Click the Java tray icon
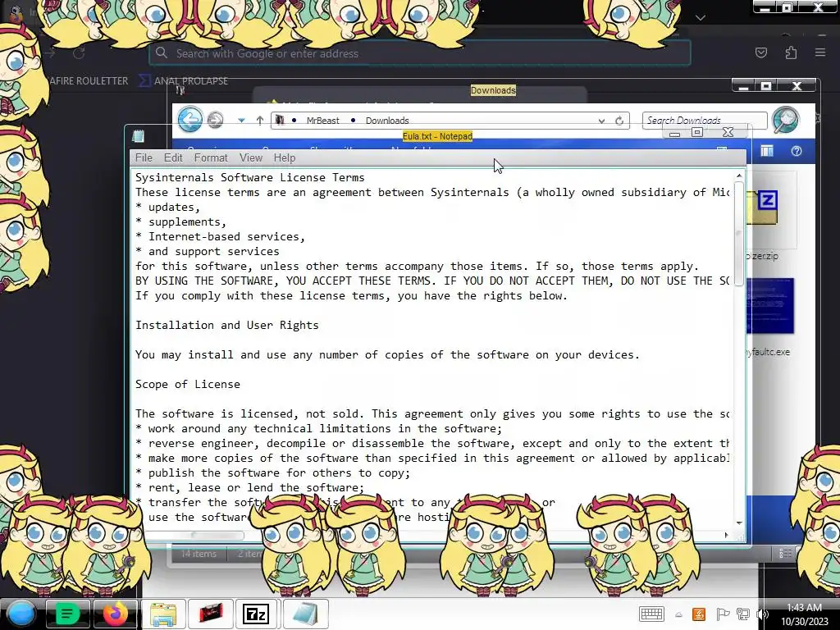 699,614
